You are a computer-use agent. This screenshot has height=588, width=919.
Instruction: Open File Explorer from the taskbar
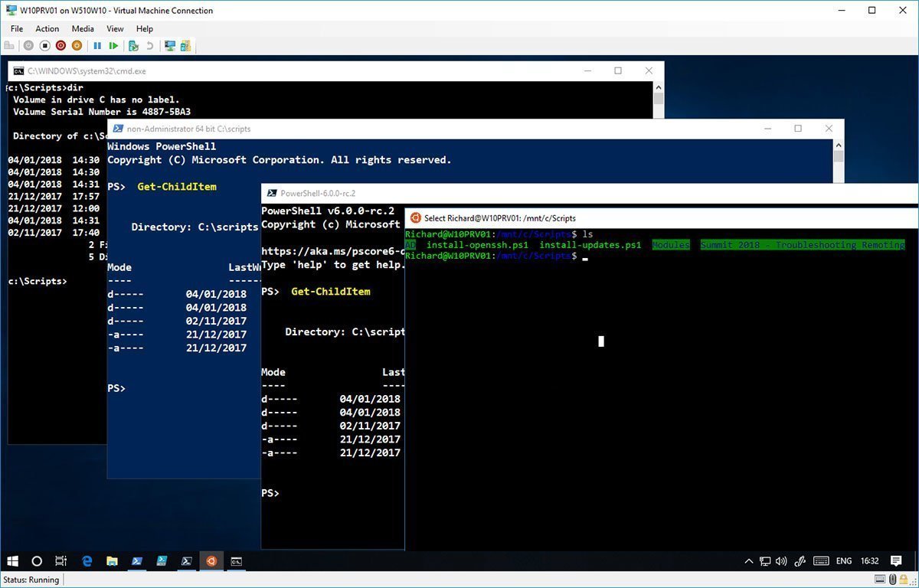click(x=113, y=560)
